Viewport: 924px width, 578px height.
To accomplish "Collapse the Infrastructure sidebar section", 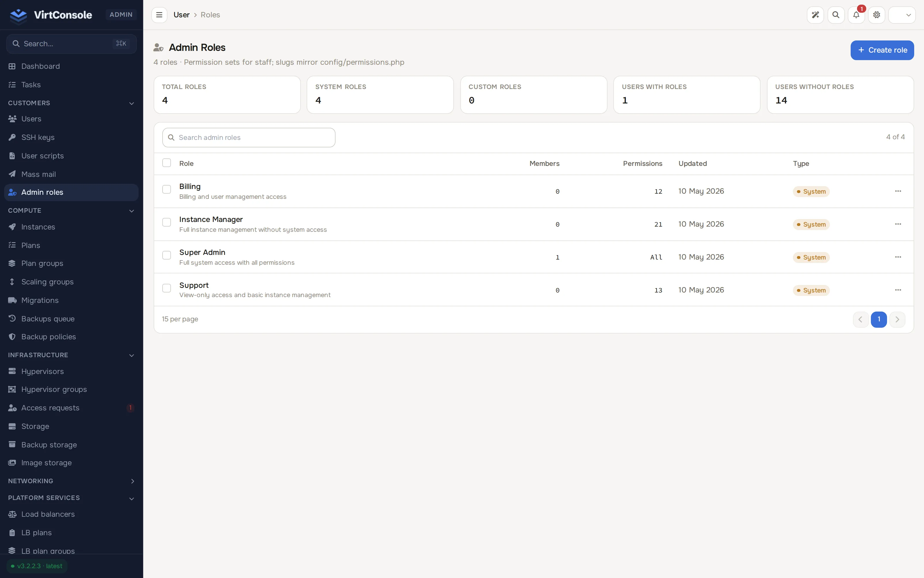I will pos(71,355).
